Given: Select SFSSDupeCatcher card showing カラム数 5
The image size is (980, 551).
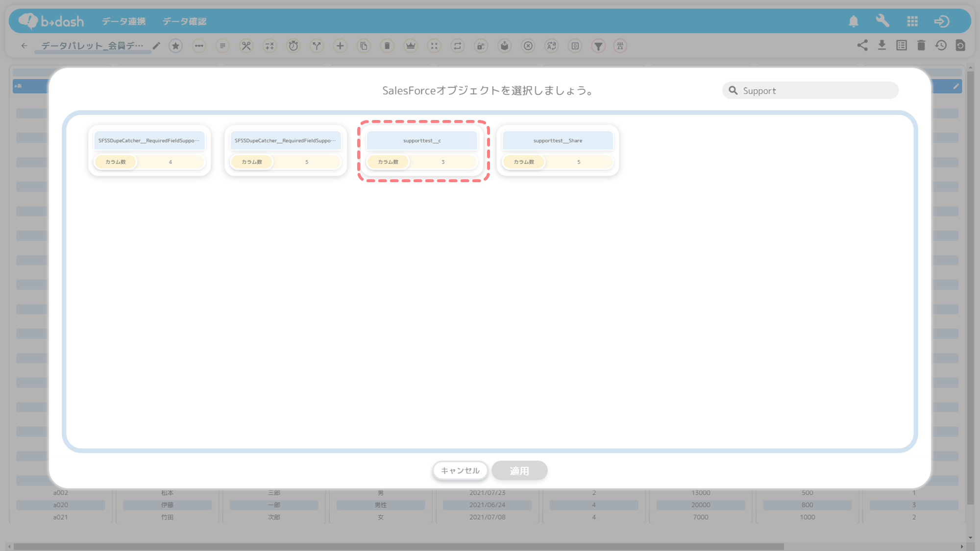Looking at the screenshot, I should [x=286, y=150].
